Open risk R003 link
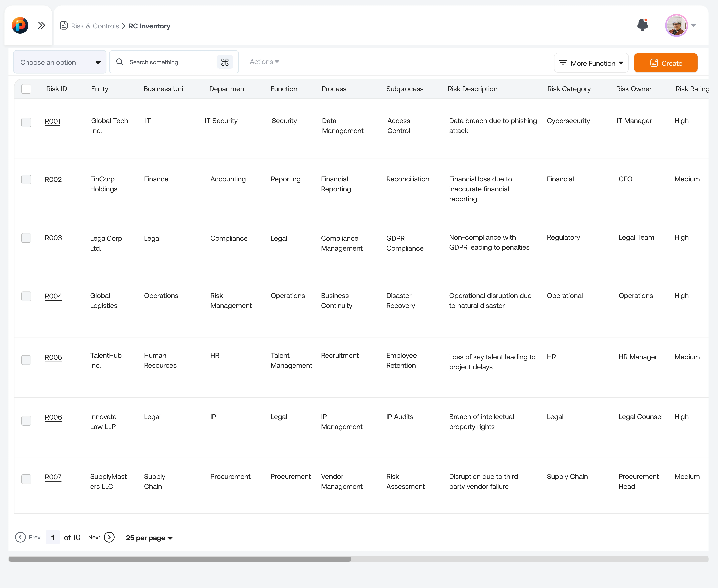Image resolution: width=718 pixels, height=588 pixels. (x=53, y=238)
